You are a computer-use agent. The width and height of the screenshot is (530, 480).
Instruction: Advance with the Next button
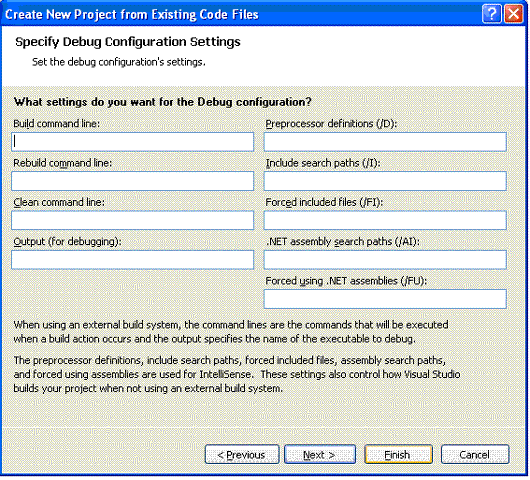320,454
